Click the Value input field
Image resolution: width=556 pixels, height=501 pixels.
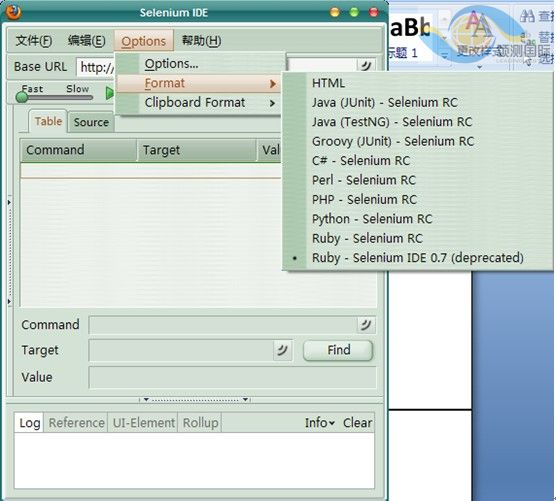point(233,377)
